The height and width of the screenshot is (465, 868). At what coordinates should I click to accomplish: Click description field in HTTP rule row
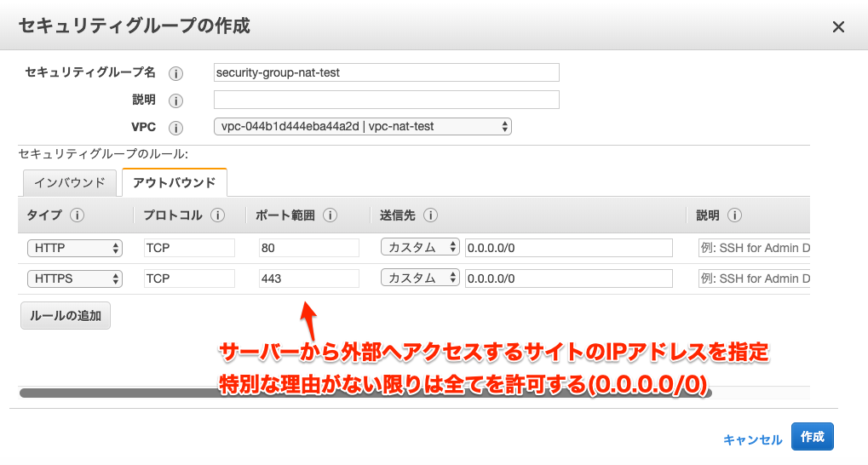tap(754, 248)
